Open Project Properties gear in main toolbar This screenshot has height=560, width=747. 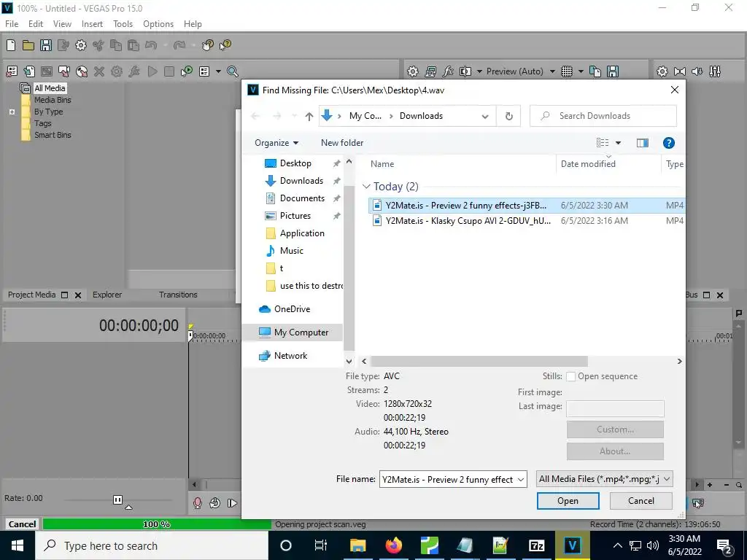pyautogui.click(x=81, y=45)
